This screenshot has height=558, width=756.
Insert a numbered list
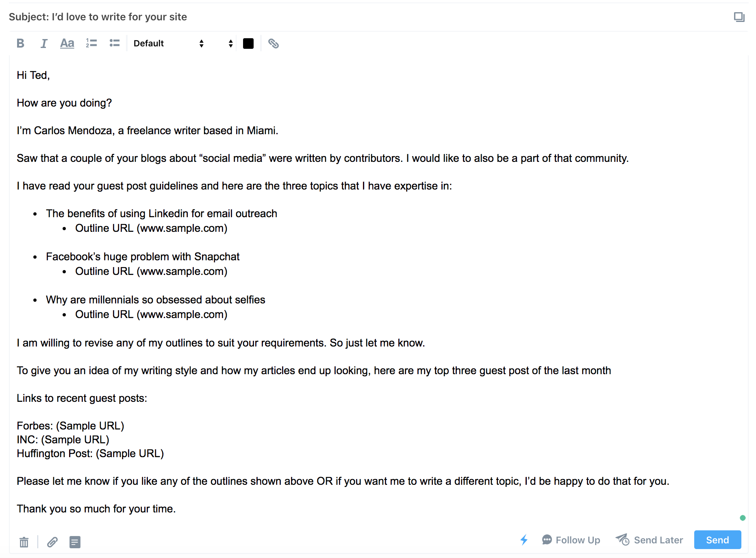coord(91,43)
